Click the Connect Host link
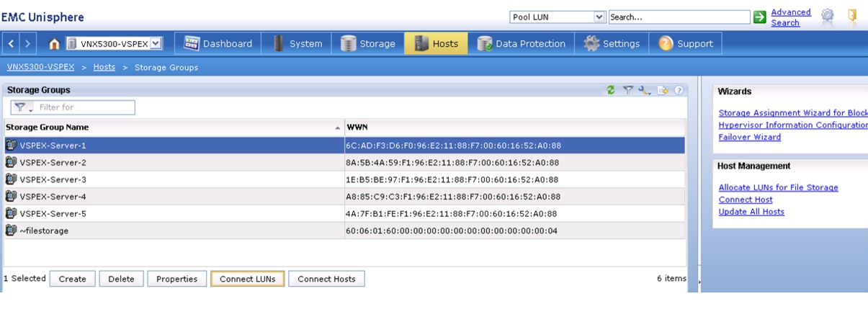 click(746, 200)
